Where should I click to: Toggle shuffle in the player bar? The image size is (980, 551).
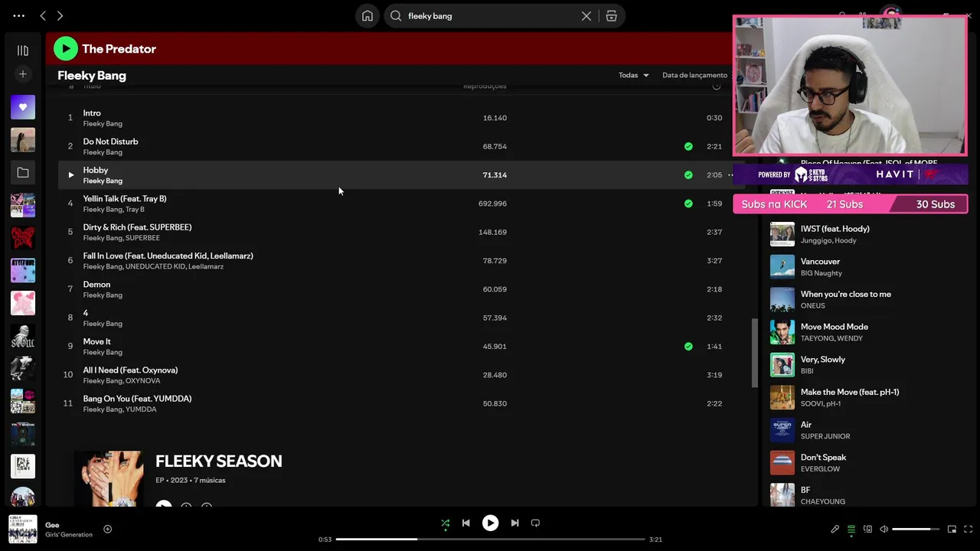pyautogui.click(x=445, y=523)
